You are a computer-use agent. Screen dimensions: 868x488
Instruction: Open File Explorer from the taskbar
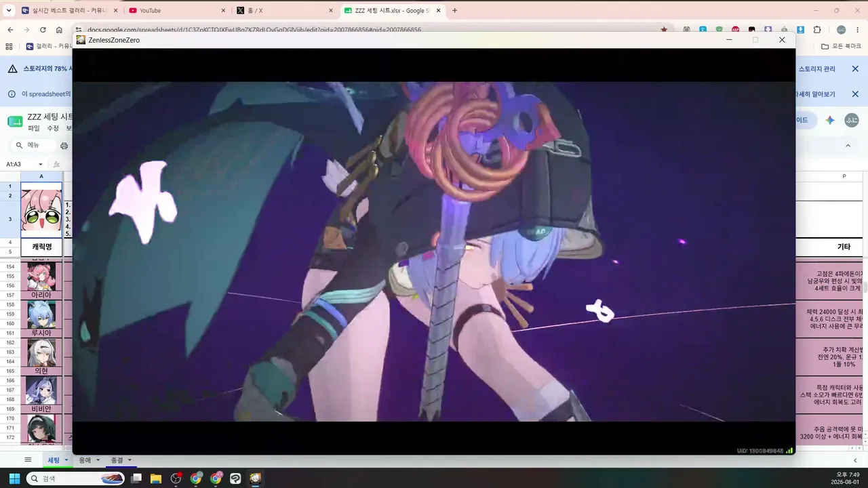[x=156, y=479]
